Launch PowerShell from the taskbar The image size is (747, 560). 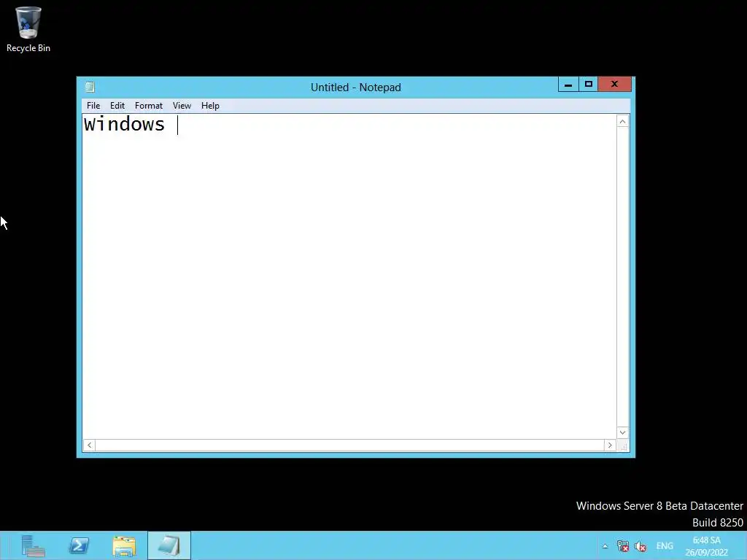pyautogui.click(x=79, y=545)
